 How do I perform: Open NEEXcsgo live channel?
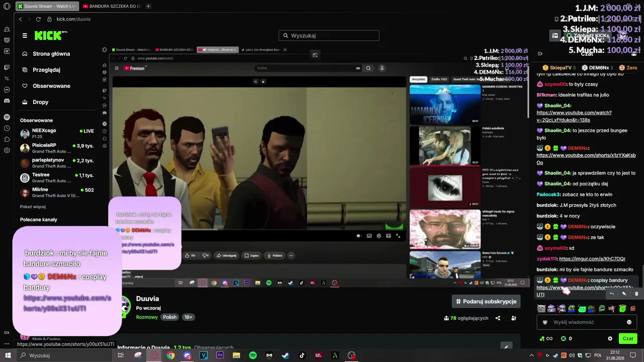[x=57, y=133]
